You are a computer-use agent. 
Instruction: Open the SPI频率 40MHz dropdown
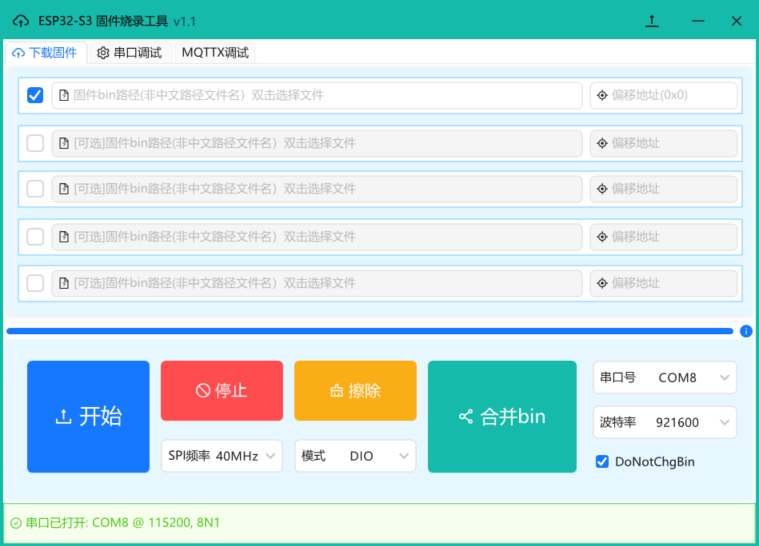tap(222, 456)
